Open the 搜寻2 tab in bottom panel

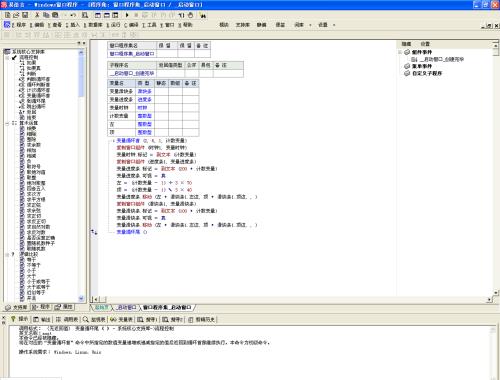tap(172, 319)
